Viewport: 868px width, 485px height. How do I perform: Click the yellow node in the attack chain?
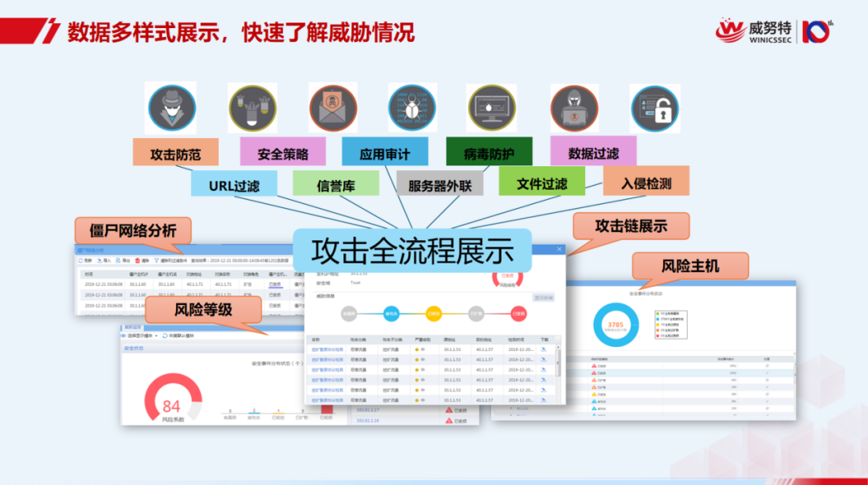(433, 313)
